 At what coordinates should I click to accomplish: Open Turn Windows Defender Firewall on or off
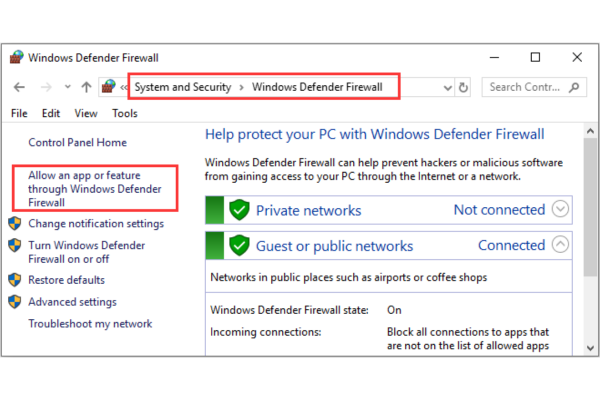click(x=86, y=252)
